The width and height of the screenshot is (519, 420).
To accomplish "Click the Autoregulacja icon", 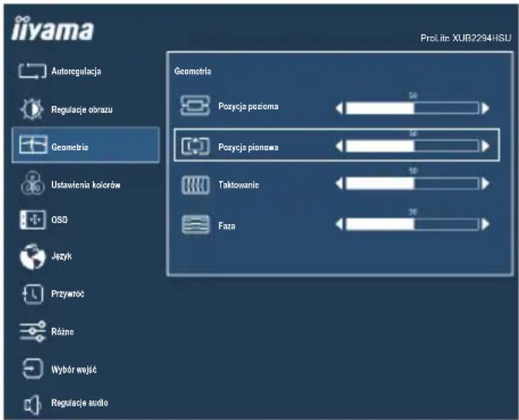I will tap(32, 72).
